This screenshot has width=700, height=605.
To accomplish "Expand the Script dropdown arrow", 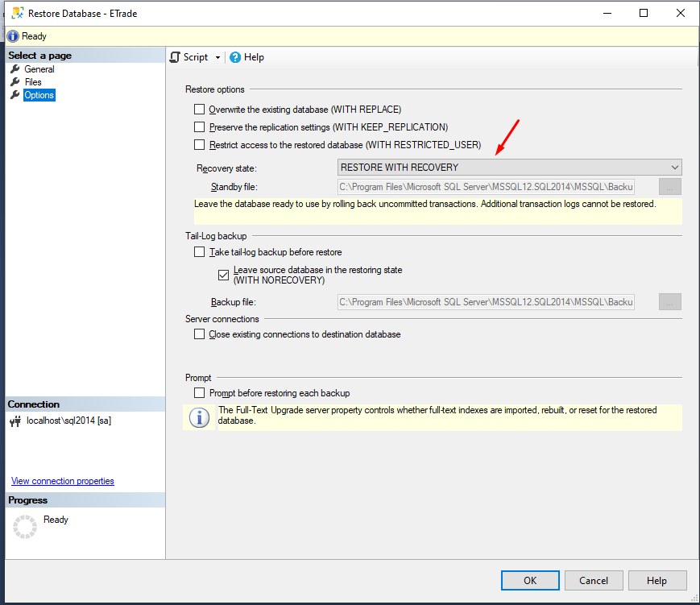I will point(217,57).
